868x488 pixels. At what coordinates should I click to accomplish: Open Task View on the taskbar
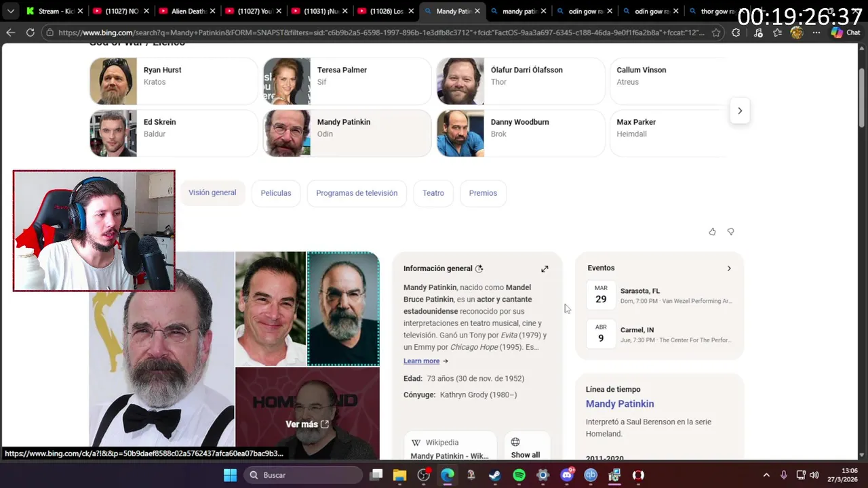376,475
